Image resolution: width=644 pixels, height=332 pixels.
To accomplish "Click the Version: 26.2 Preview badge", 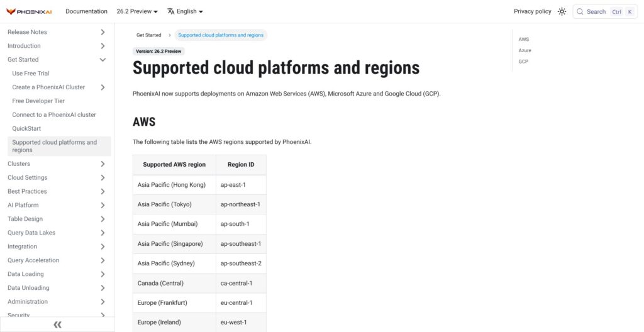I will [x=158, y=52].
